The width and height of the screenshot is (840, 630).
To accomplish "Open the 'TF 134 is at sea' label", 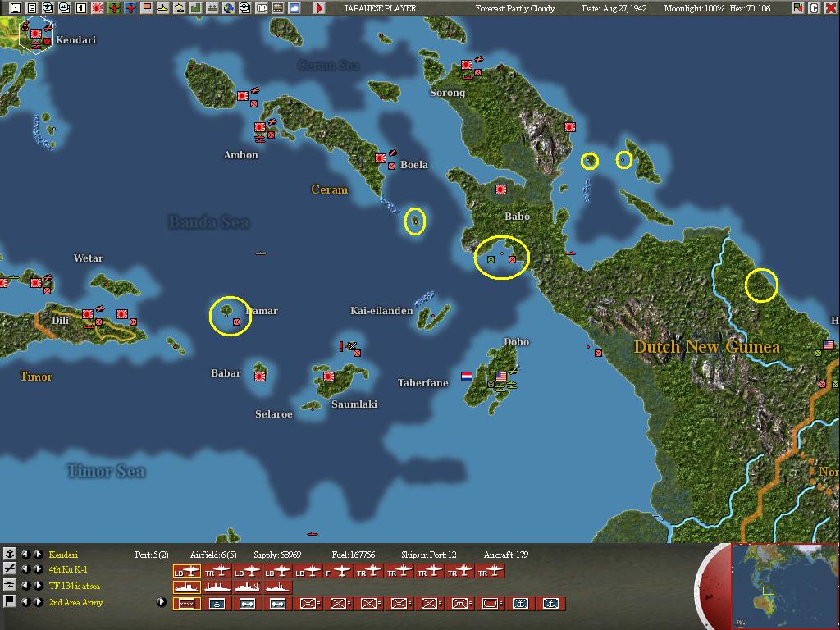I will (x=75, y=586).
